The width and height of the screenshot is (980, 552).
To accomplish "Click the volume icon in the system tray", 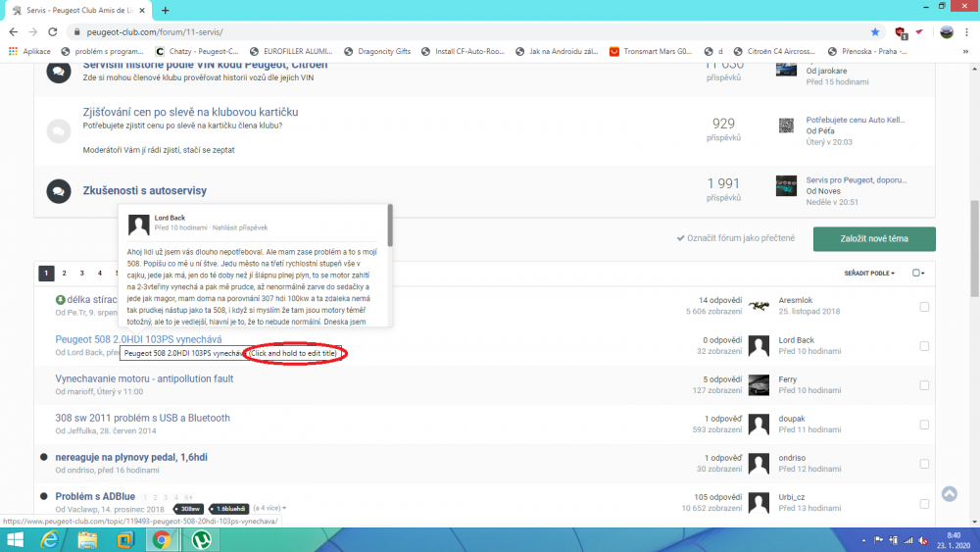I will [922, 541].
